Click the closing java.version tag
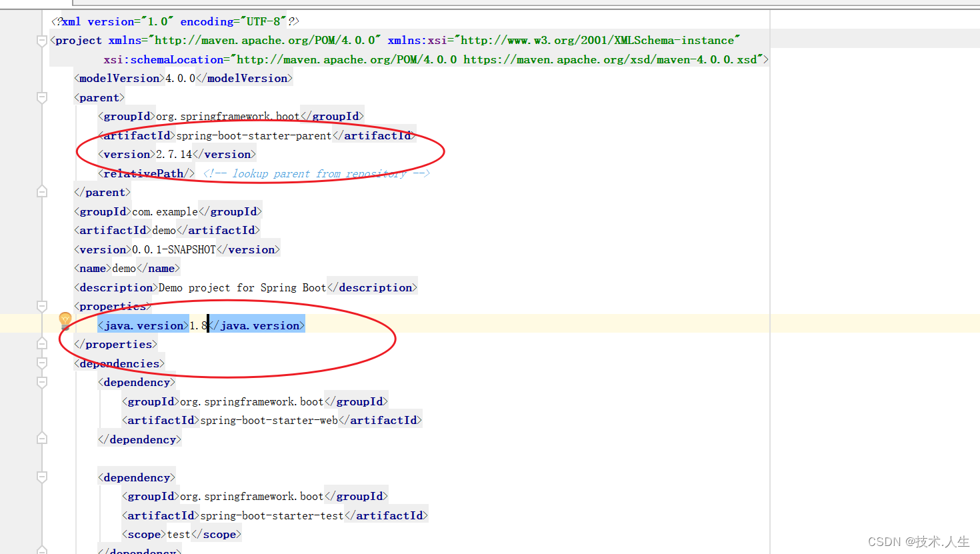The height and width of the screenshot is (554, 980). point(257,325)
